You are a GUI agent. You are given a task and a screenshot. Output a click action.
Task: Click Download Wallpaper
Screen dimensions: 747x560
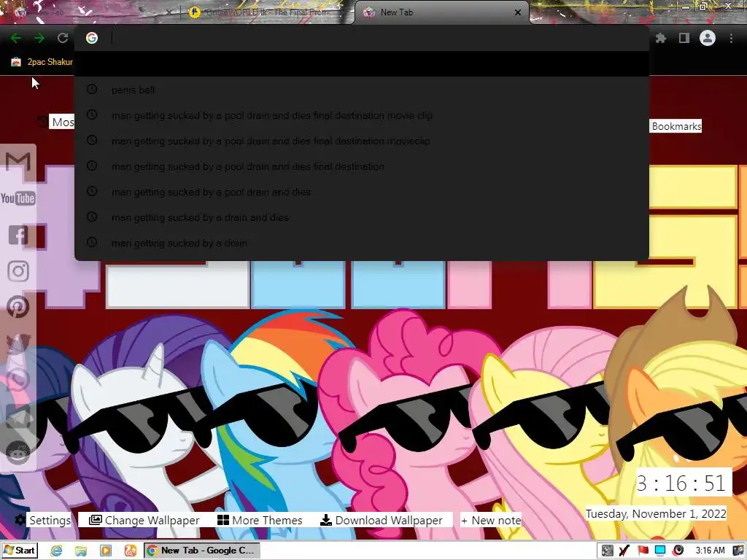(x=381, y=520)
